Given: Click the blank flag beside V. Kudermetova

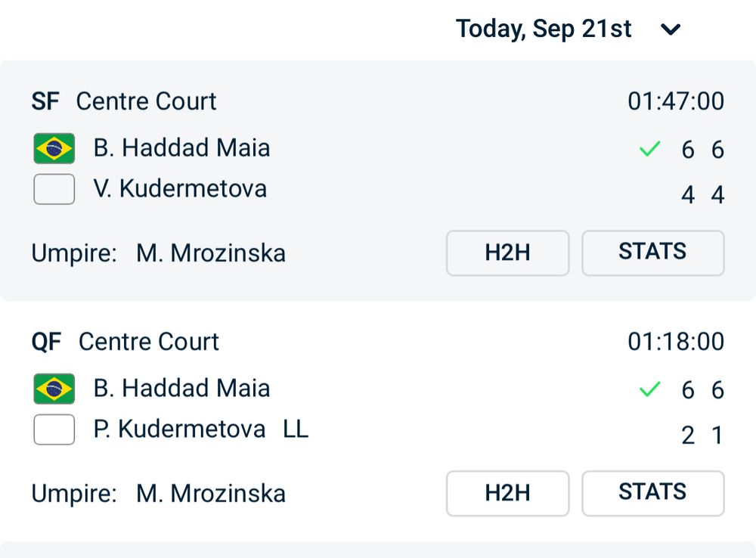Looking at the screenshot, I should (x=54, y=189).
